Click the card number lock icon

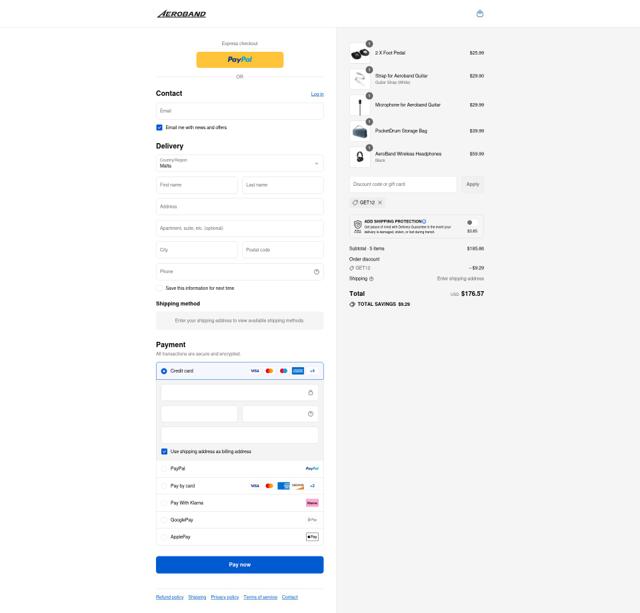(311, 393)
